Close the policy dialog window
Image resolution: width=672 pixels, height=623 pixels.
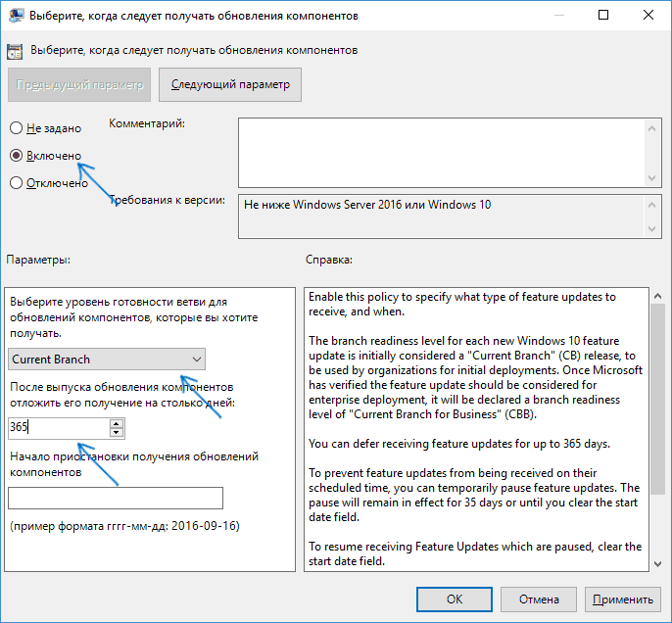click(x=648, y=16)
